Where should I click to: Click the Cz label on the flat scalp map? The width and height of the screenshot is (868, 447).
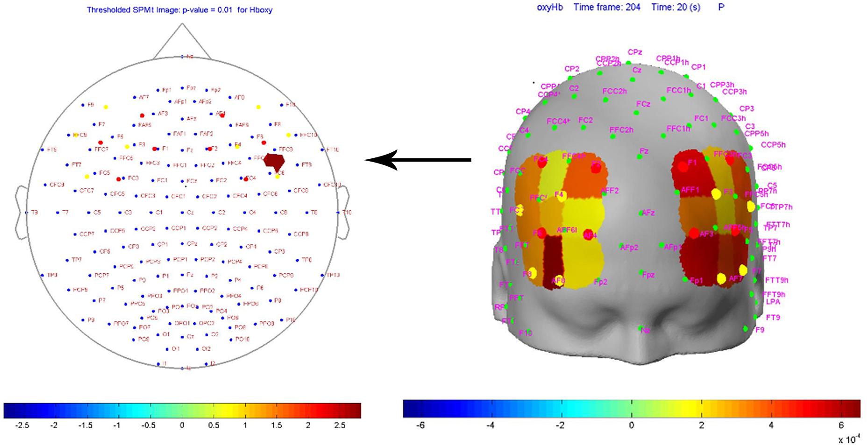click(190, 213)
